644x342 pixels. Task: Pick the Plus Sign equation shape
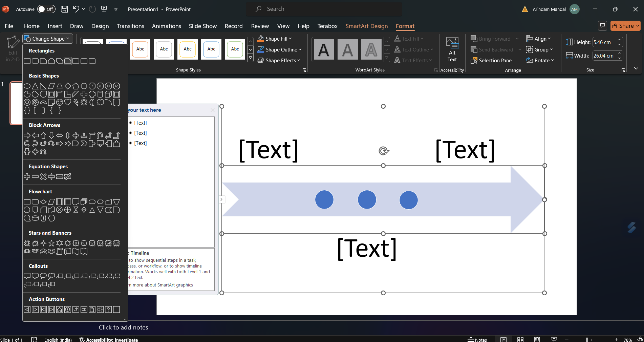click(27, 177)
